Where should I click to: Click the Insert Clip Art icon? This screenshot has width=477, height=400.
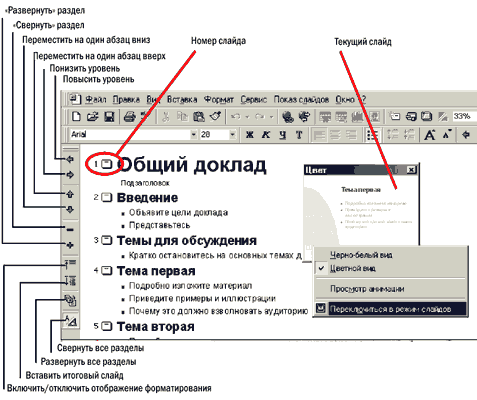tap(375, 116)
